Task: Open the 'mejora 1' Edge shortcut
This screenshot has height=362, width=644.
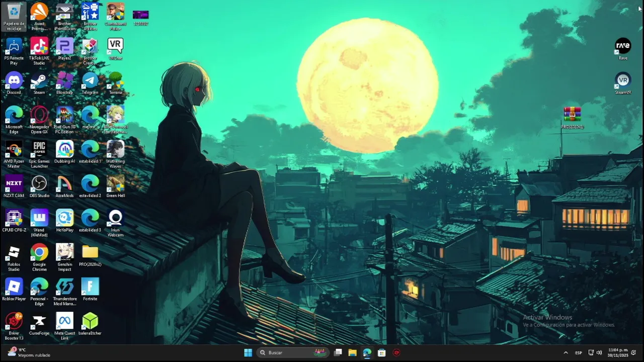Action: pos(90,117)
